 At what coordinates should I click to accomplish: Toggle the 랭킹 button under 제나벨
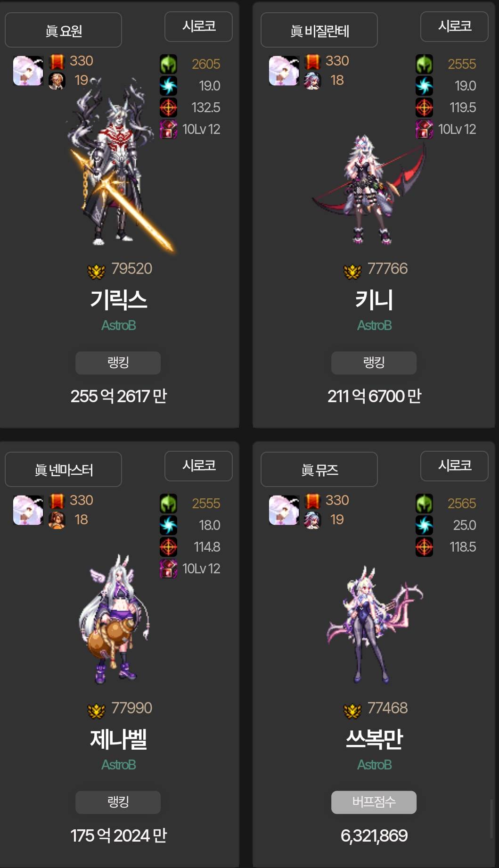pos(118,802)
